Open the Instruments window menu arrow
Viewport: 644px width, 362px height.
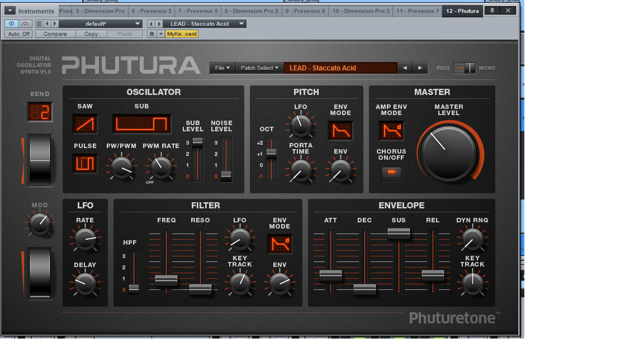(x=10, y=11)
